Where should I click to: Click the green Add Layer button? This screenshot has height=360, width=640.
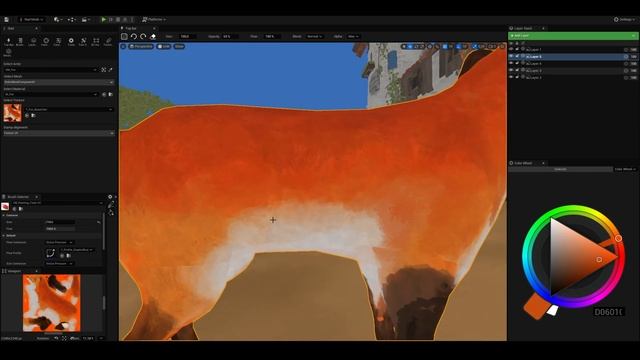pyautogui.click(x=573, y=36)
